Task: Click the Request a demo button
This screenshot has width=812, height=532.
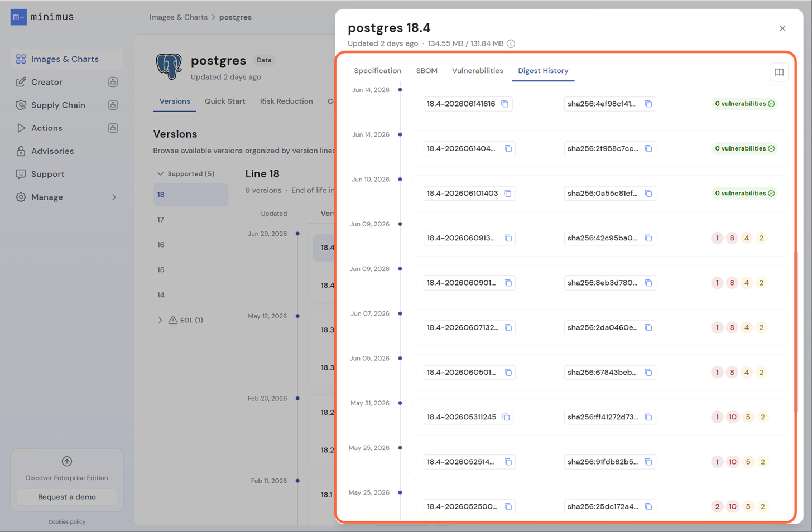Action: point(67,497)
